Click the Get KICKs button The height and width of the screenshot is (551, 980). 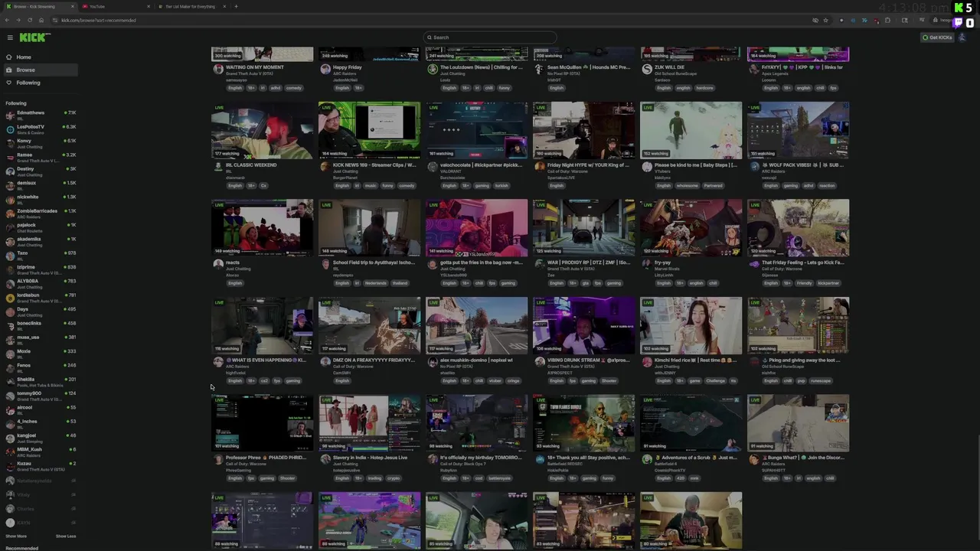click(x=937, y=37)
